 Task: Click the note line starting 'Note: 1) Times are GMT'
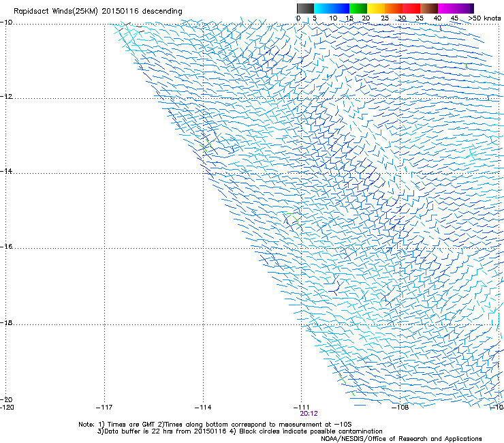pos(215,425)
